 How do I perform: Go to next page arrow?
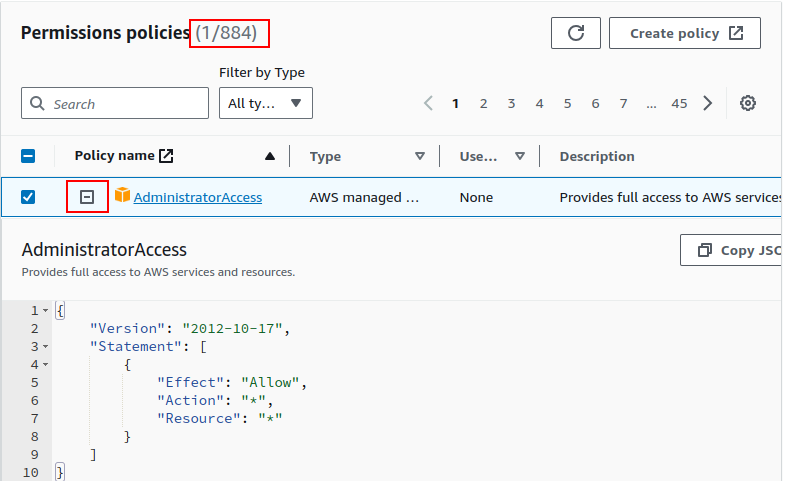707,104
